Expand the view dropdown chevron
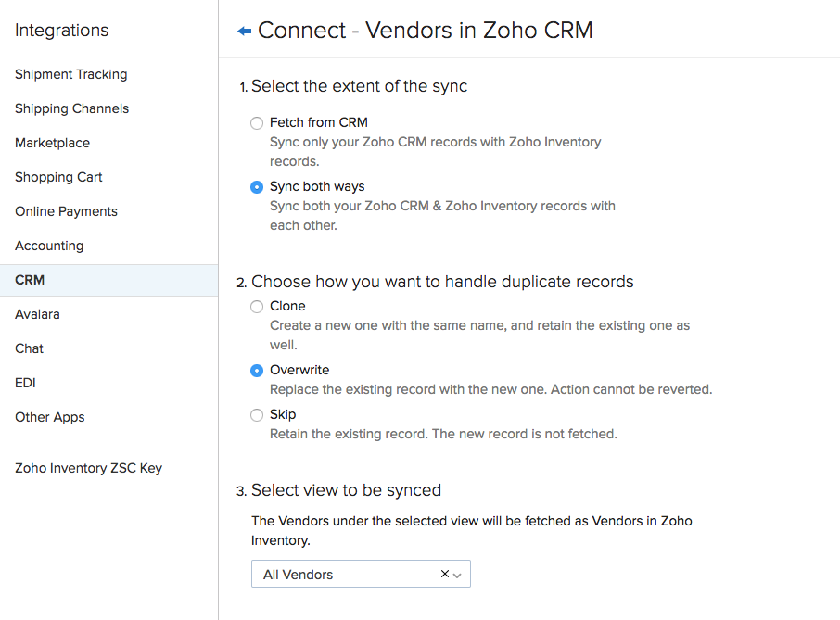The width and height of the screenshot is (840, 620). click(x=458, y=575)
